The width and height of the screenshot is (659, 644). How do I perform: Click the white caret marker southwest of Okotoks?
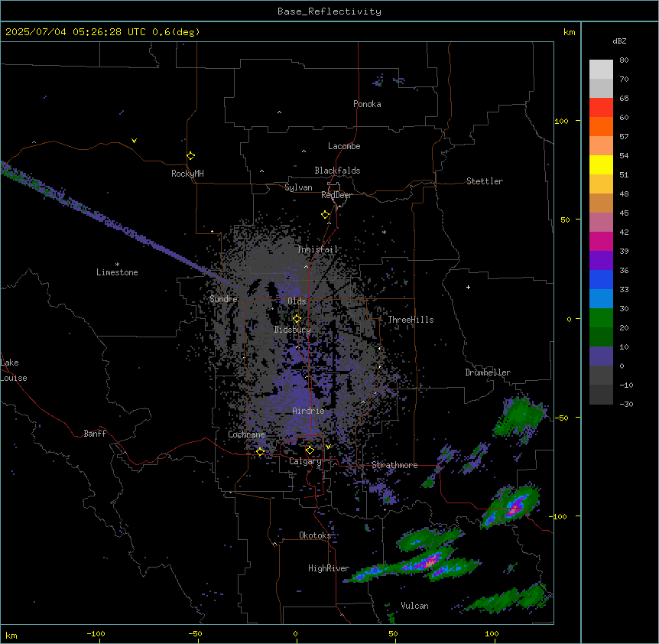275,544
